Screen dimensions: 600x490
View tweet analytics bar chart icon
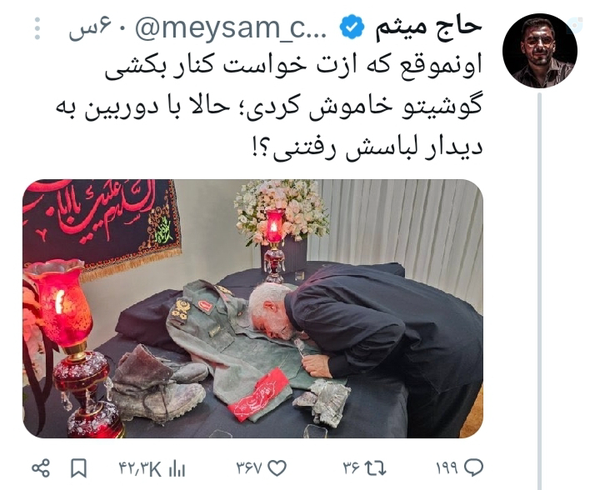(x=177, y=468)
